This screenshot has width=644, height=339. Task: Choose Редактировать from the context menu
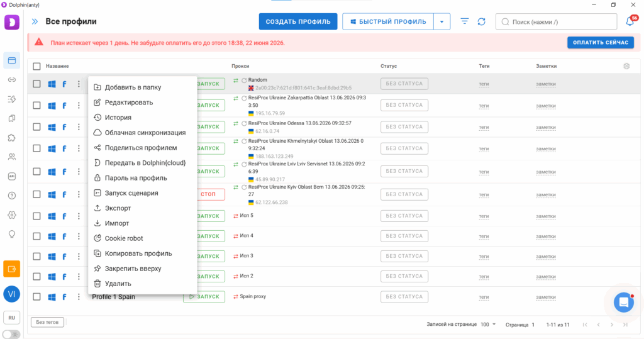pos(128,103)
